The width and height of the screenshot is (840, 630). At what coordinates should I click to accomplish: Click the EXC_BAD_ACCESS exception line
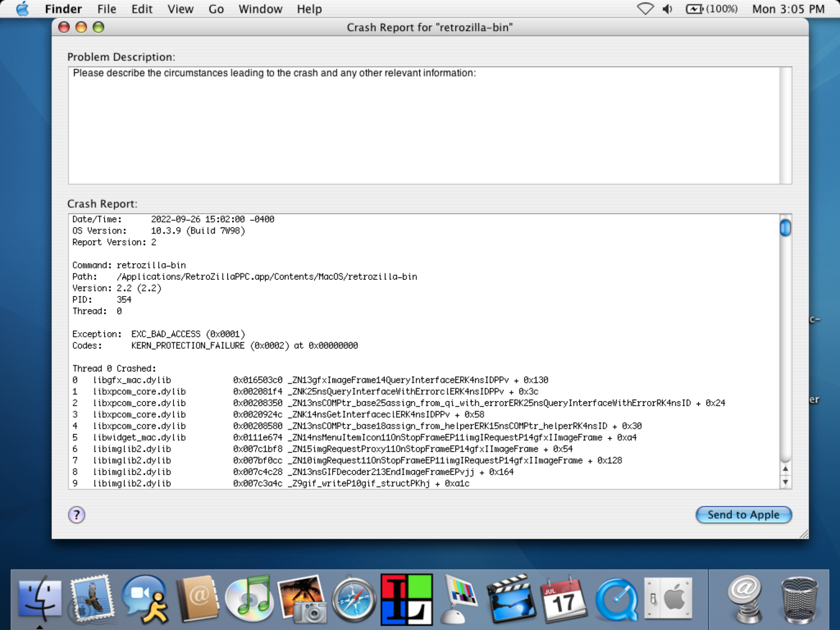[x=159, y=334]
